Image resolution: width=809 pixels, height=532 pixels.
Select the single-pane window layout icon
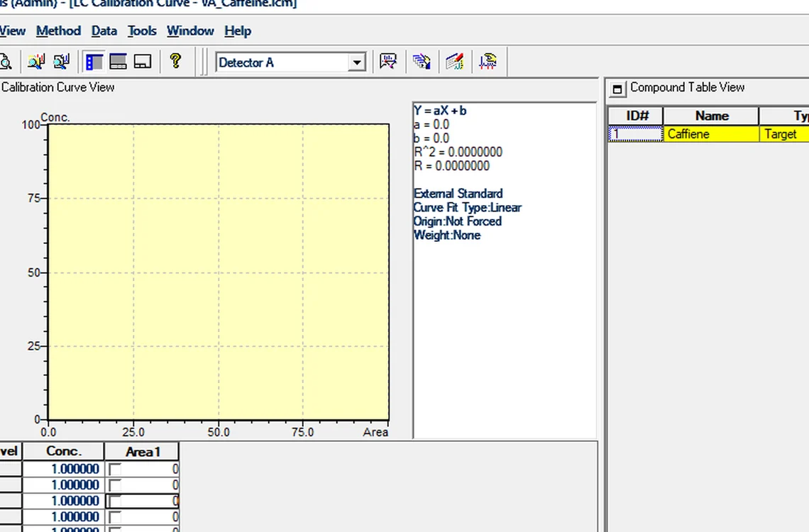[143, 62]
